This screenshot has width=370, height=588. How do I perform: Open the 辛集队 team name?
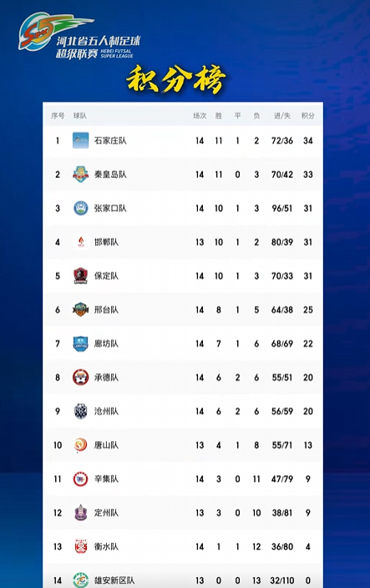pos(106,479)
